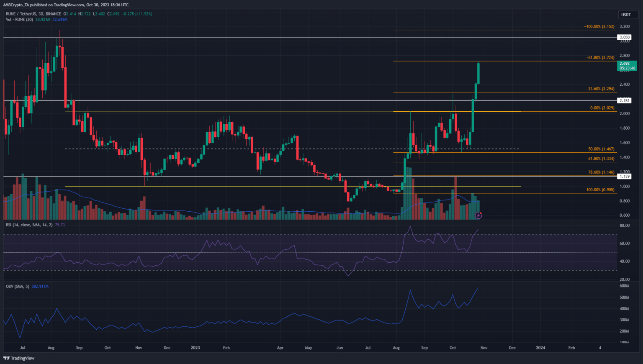Select the RSI (14, close, SMA) legend
Image resolution: width=643 pixels, height=364 pixels.
29,225
